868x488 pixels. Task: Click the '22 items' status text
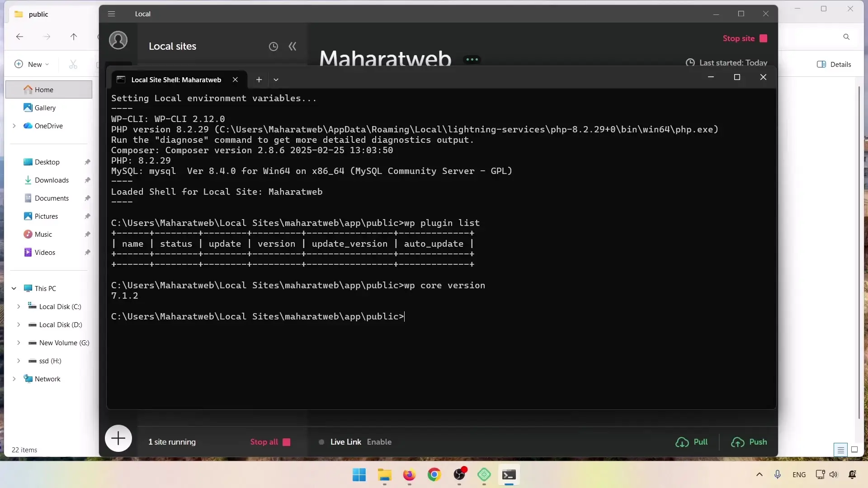click(24, 450)
